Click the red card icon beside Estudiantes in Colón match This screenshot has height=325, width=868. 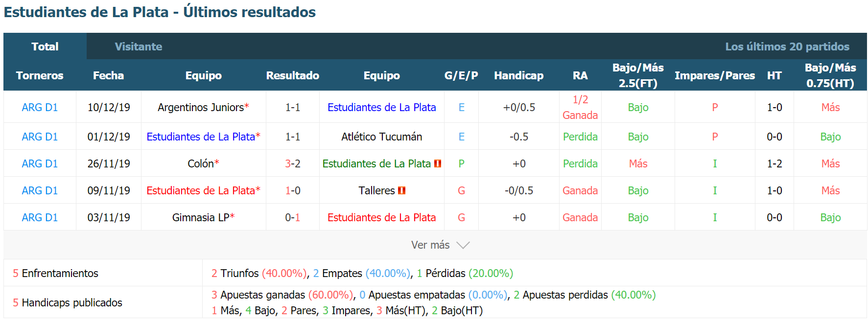coord(438,163)
